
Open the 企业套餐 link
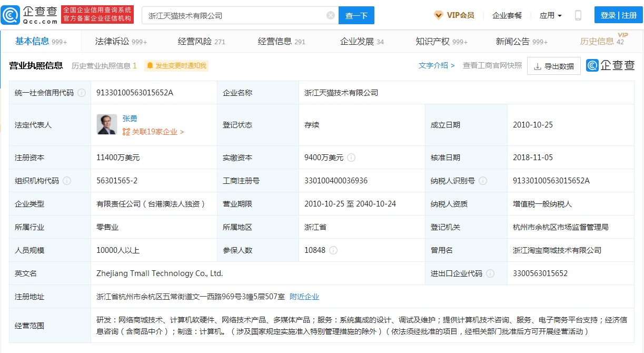click(507, 15)
